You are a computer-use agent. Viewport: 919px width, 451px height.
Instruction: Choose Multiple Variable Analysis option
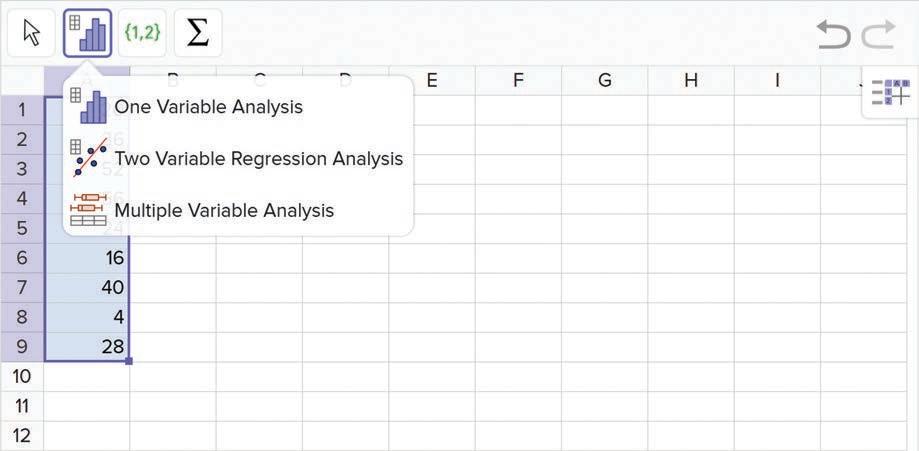click(x=224, y=210)
